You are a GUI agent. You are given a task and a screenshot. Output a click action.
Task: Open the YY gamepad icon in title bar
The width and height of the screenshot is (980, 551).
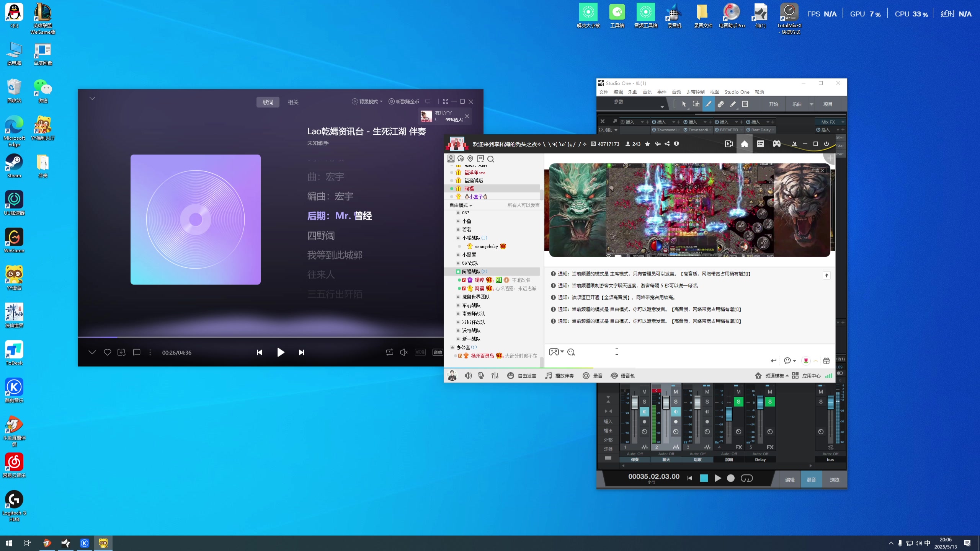(x=776, y=144)
